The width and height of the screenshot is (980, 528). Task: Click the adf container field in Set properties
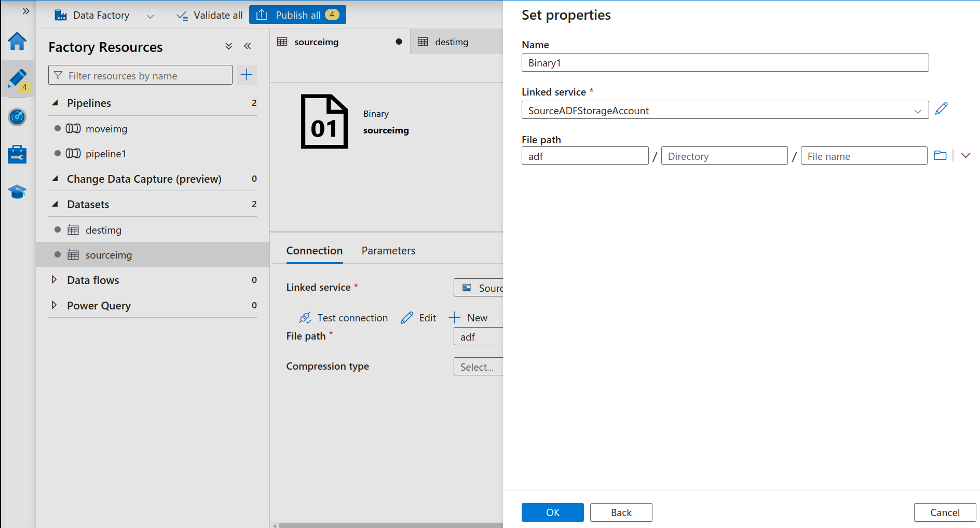(x=585, y=156)
